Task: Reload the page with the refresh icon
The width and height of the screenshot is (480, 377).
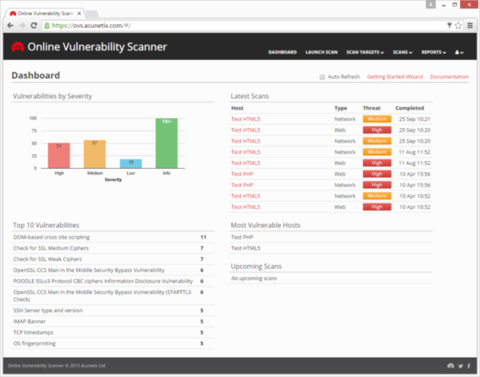Action: (34, 25)
